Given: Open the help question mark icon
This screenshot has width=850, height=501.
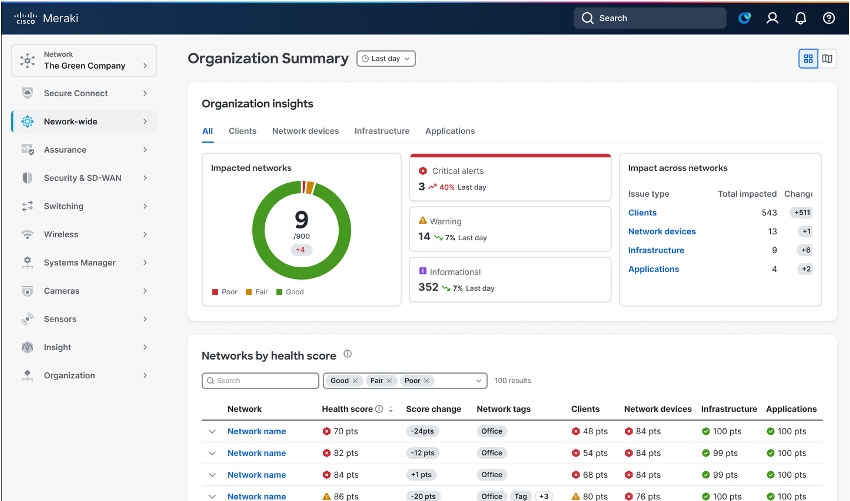Looking at the screenshot, I should click(828, 18).
